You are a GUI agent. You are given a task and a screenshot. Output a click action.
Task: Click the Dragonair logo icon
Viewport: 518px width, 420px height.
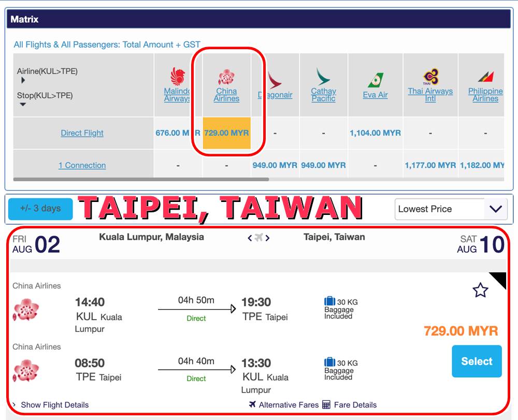click(x=275, y=80)
